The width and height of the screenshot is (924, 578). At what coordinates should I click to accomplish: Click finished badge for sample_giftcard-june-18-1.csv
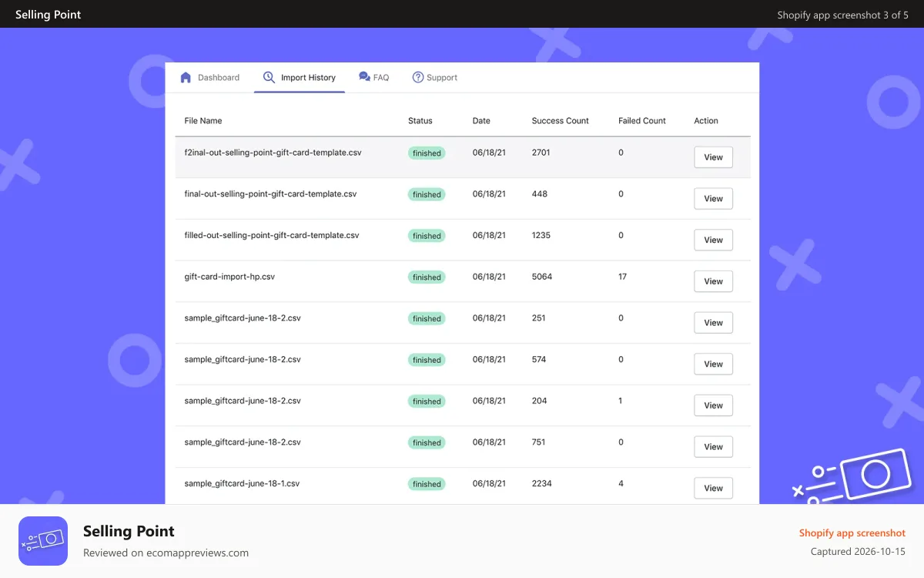click(427, 484)
